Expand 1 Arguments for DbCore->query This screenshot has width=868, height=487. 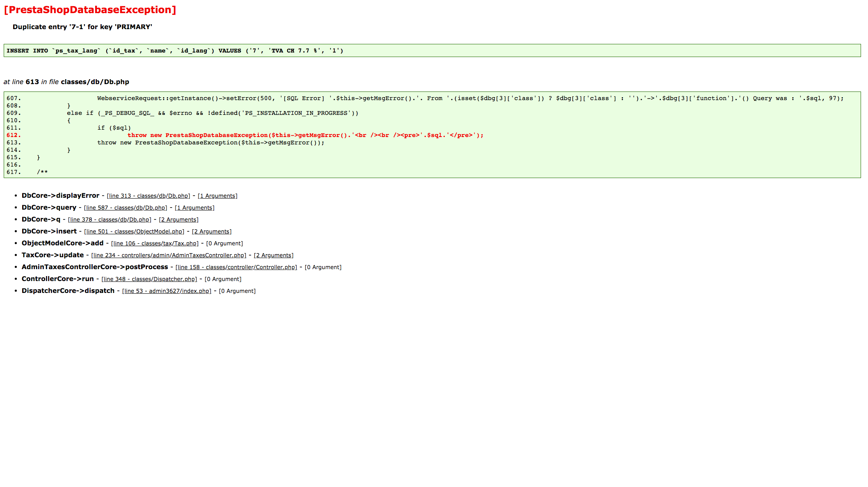click(194, 208)
